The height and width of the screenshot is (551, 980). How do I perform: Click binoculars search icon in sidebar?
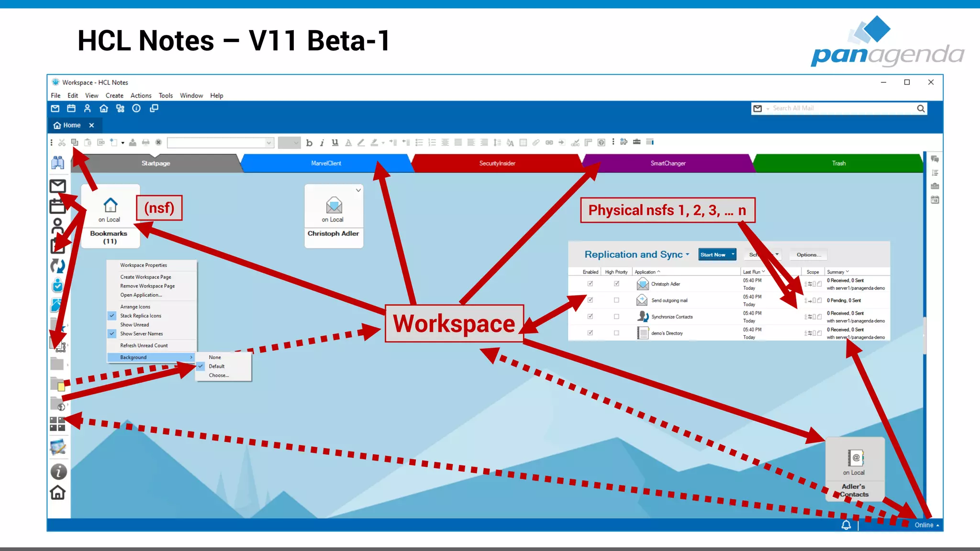tap(58, 163)
